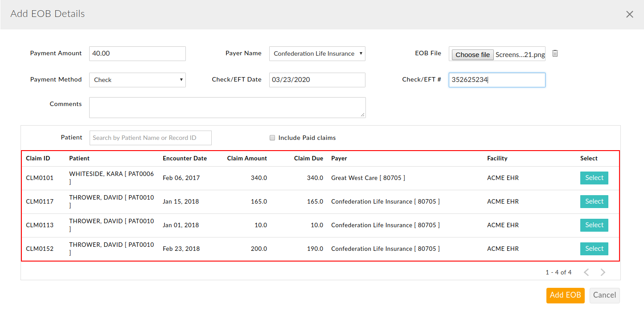Screen dimensions: 644x315
Task: Go to previous page of claims
Action: click(587, 272)
